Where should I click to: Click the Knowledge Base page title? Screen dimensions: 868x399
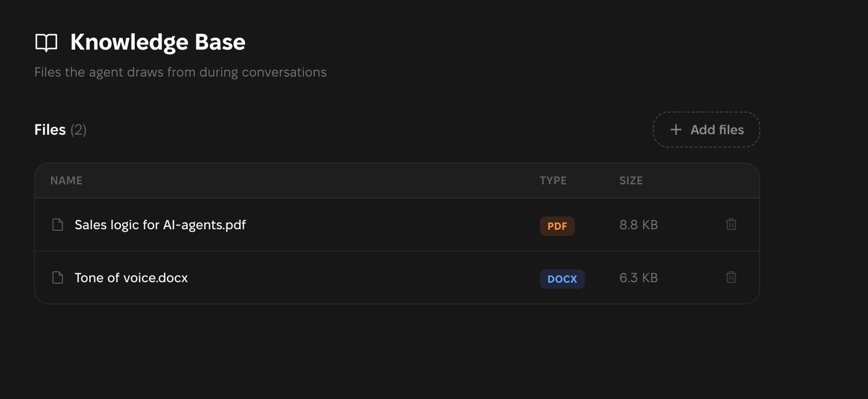(158, 42)
